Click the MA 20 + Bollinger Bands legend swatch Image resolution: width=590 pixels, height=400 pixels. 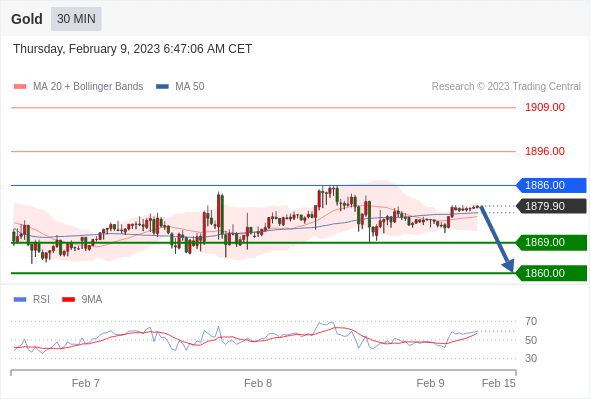[x=20, y=87]
